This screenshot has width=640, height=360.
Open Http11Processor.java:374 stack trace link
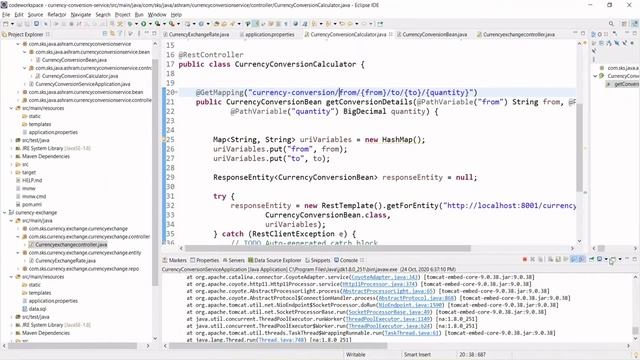point(378,284)
